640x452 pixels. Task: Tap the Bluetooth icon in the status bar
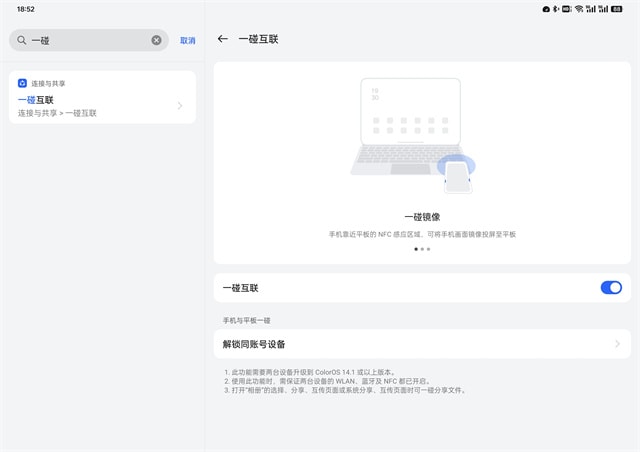coord(556,8)
